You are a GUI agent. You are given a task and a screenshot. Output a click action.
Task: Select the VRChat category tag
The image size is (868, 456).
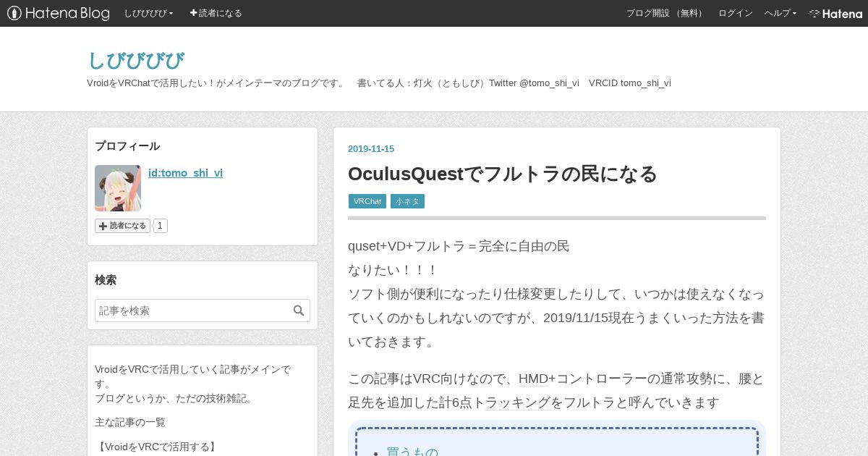click(x=367, y=201)
